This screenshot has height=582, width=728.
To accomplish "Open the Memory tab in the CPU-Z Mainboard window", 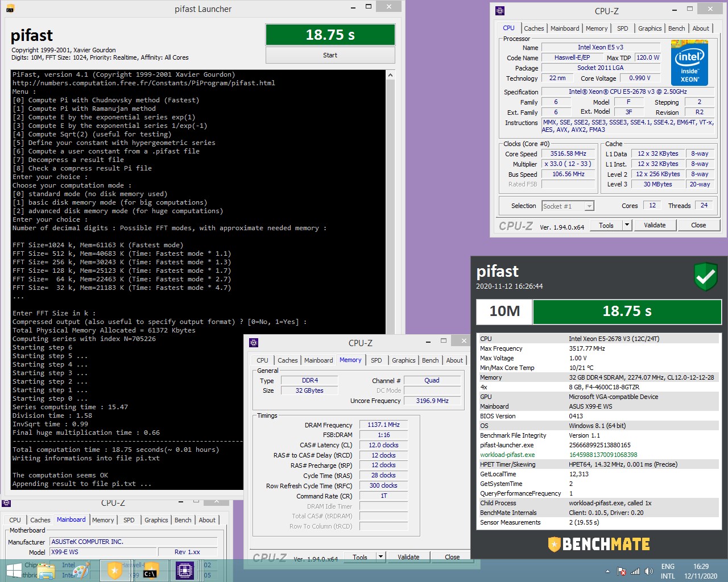I will 103,520.
